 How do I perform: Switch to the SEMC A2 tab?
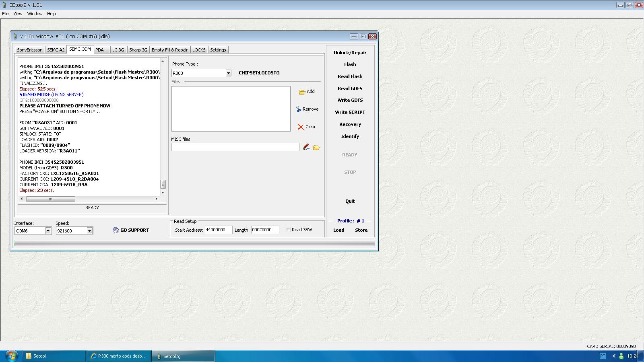[x=56, y=50]
